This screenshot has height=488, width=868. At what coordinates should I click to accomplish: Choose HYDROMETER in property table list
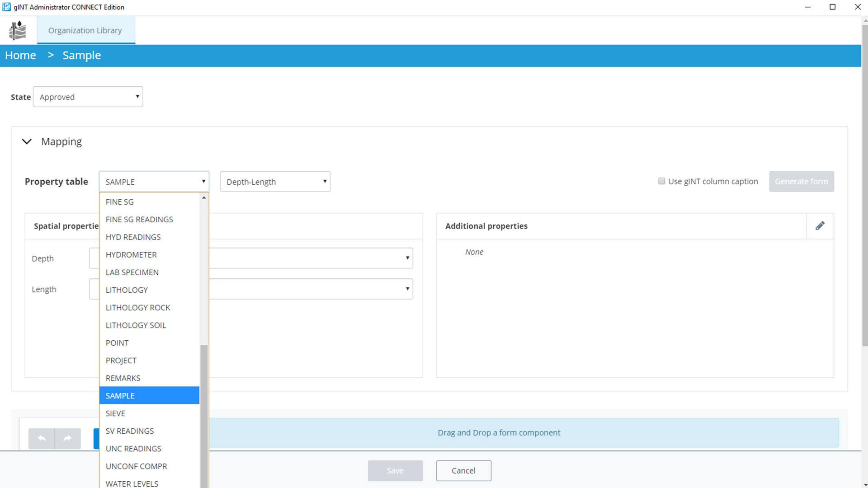pos(131,255)
